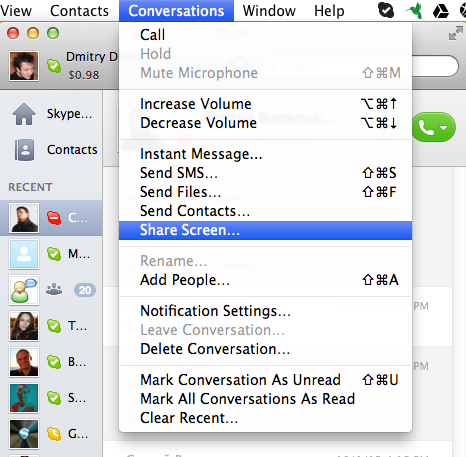This screenshot has width=466, height=457.
Task: Click Dmitry's profile avatar picture
Action: pyautogui.click(x=24, y=66)
